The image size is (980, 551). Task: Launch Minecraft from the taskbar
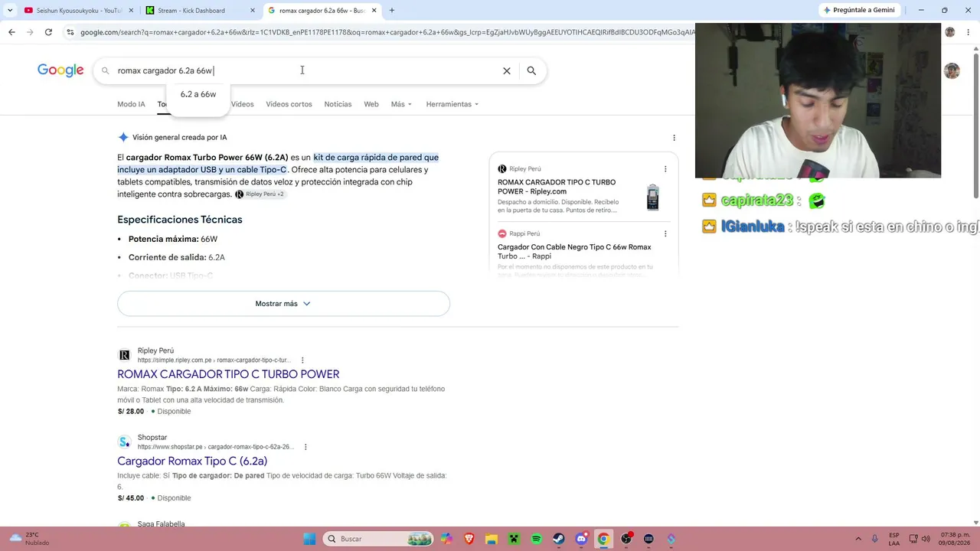click(514, 539)
